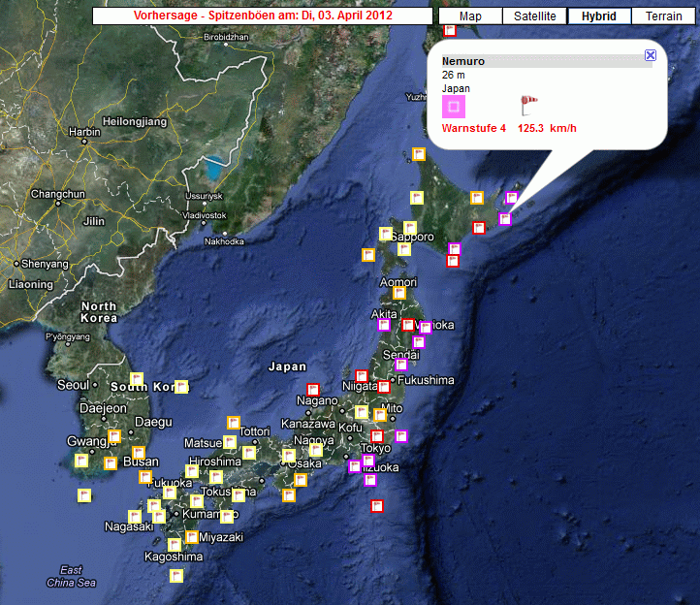The width and height of the screenshot is (700, 605).
Task: Switch to the Map view type
Action: pyautogui.click(x=470, y=16)
